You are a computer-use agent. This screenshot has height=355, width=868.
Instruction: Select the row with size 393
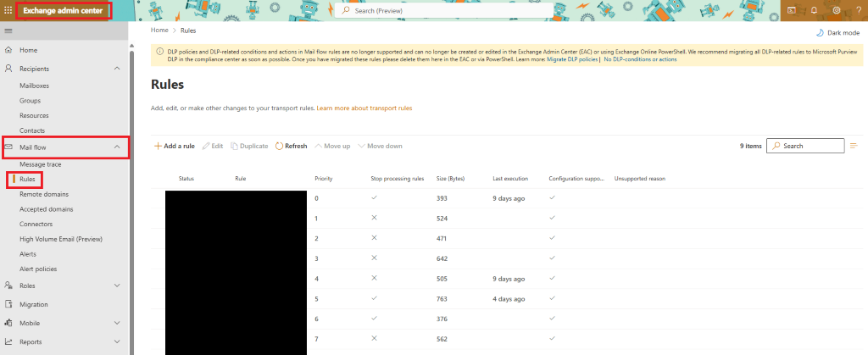pyautogui.click(x=507, y=198)
